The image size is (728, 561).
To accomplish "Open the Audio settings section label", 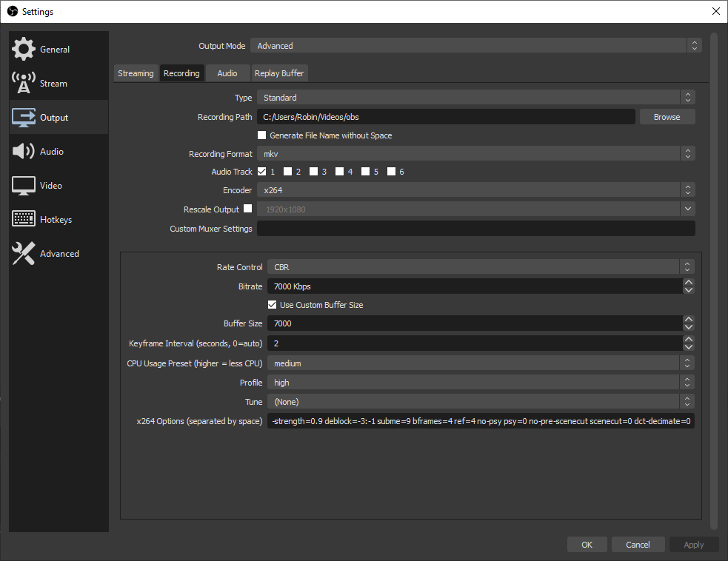I will [x=52, y=152].
